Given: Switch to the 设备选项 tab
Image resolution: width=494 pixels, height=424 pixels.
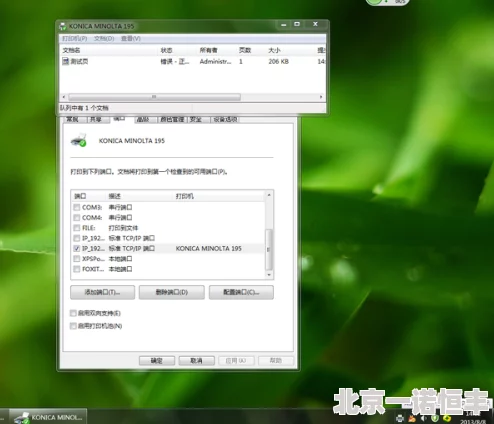Looking at the screenshot, I should pos(225,119).
